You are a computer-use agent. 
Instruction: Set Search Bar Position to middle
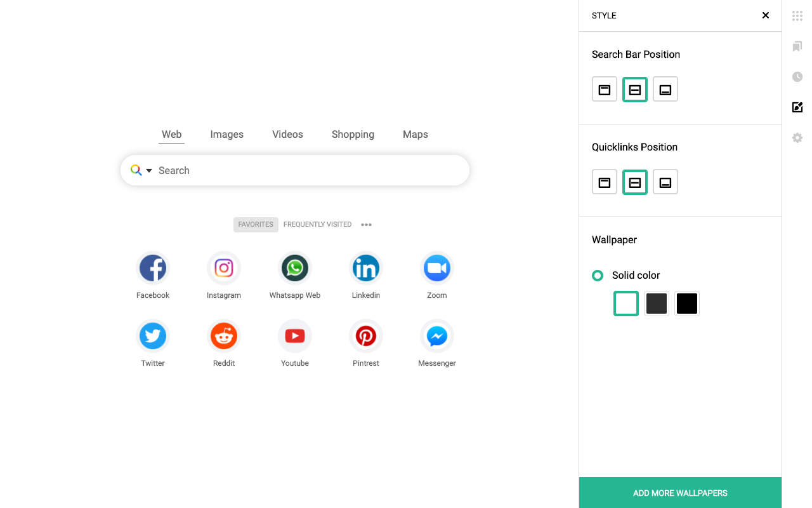(635, 90)
